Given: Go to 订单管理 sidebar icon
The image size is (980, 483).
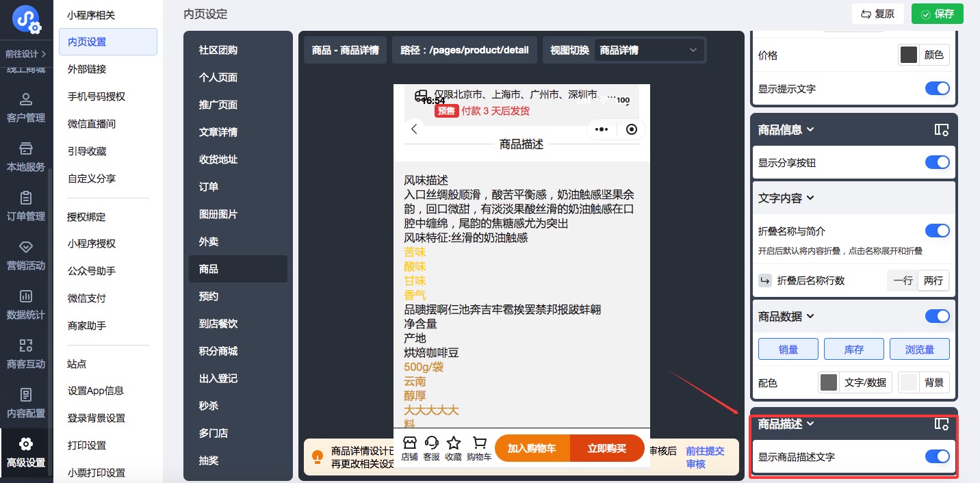Looking at the screenshot, I should (x=26, y=206).
